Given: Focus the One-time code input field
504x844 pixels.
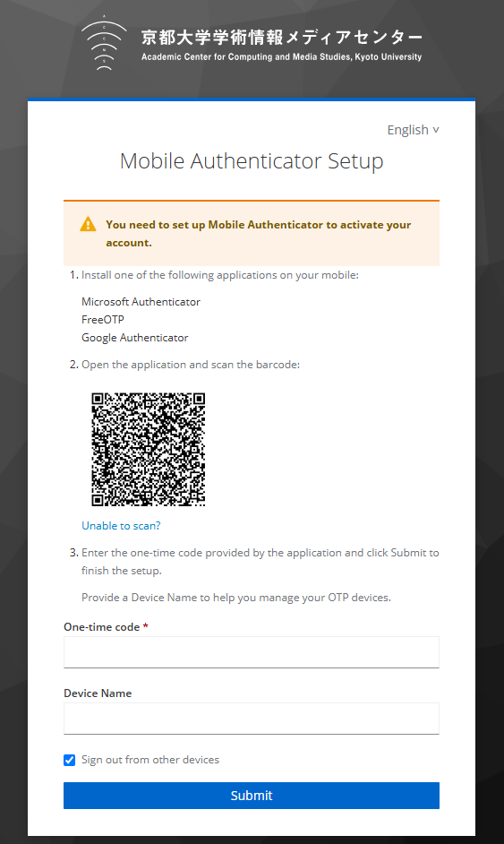Looking at the screenshot, I should point(252,652).
